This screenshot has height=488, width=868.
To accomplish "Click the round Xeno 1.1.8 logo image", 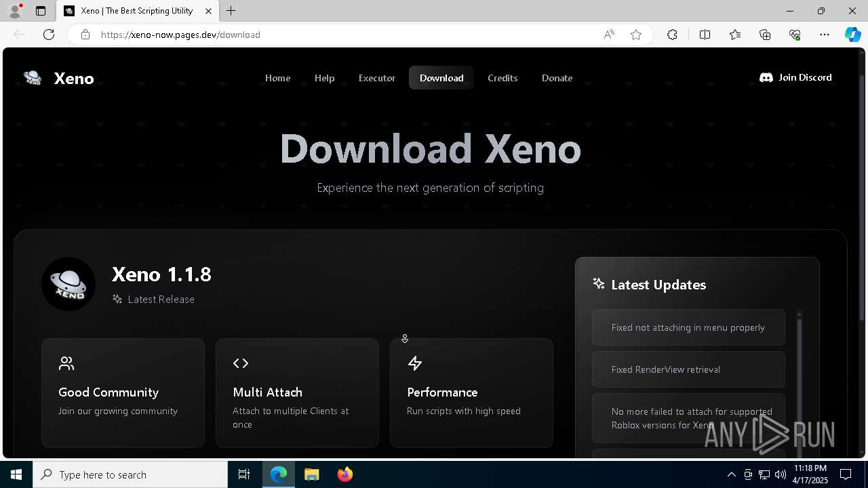I will click(68, 284).
